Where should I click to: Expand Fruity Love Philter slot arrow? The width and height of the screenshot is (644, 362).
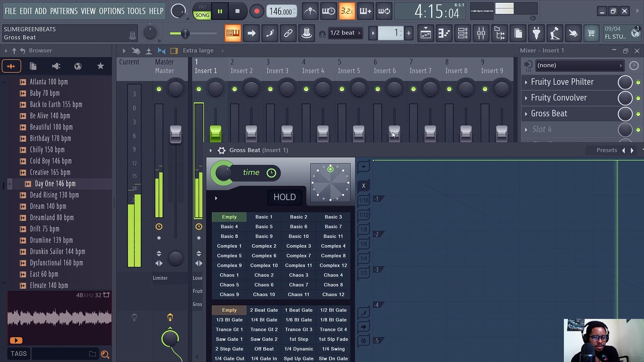(x=526, y=82)
